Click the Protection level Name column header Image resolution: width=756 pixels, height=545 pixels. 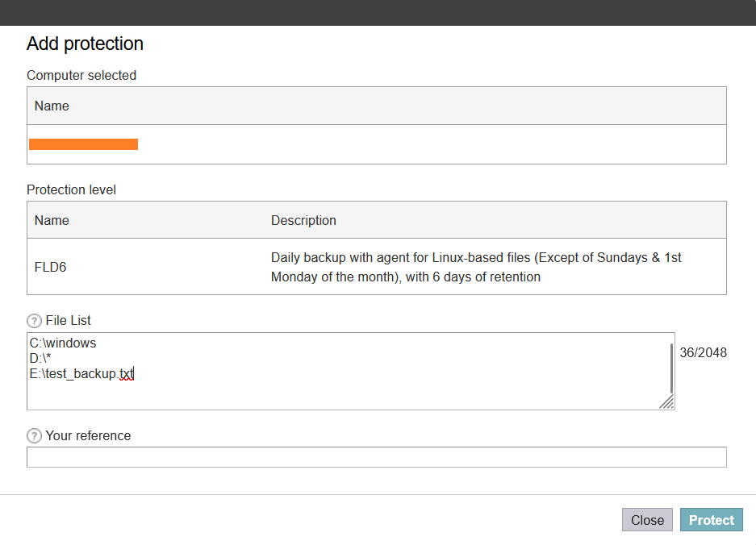(52, 221)
